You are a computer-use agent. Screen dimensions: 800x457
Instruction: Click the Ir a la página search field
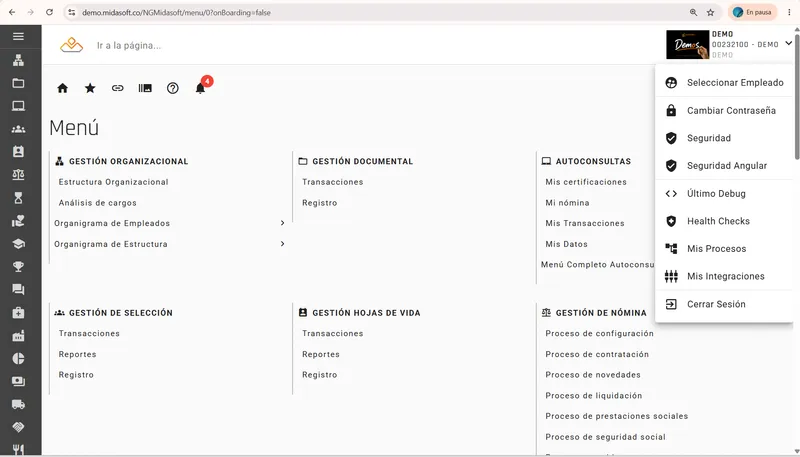click(129, 45)
